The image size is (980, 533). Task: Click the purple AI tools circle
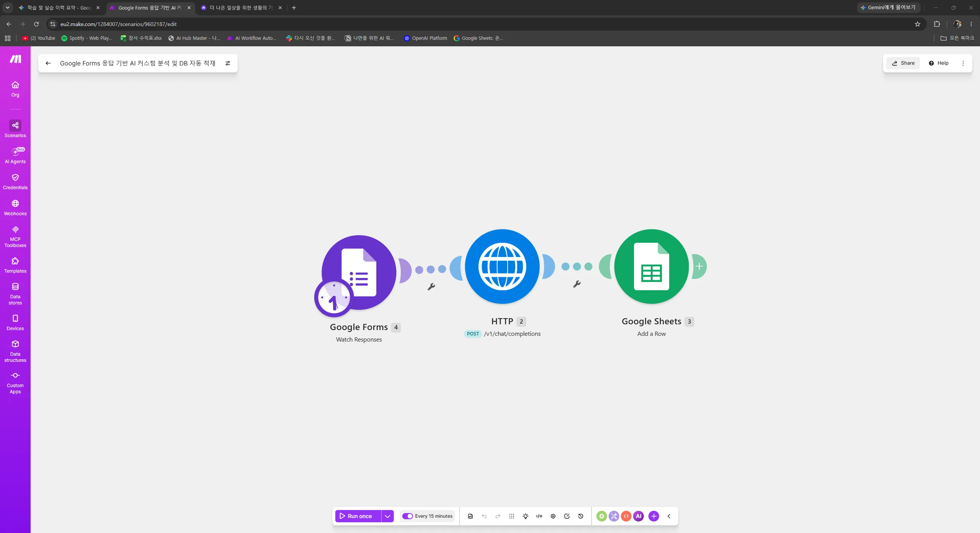click(639, 516)
